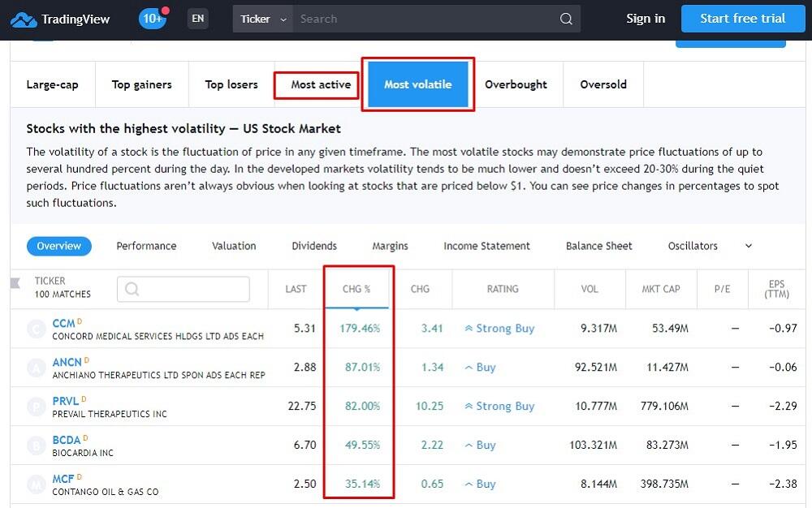This screenshot has height=508, width=812.
Task: Select the Performance column set
Action: (x=146, y=246)
